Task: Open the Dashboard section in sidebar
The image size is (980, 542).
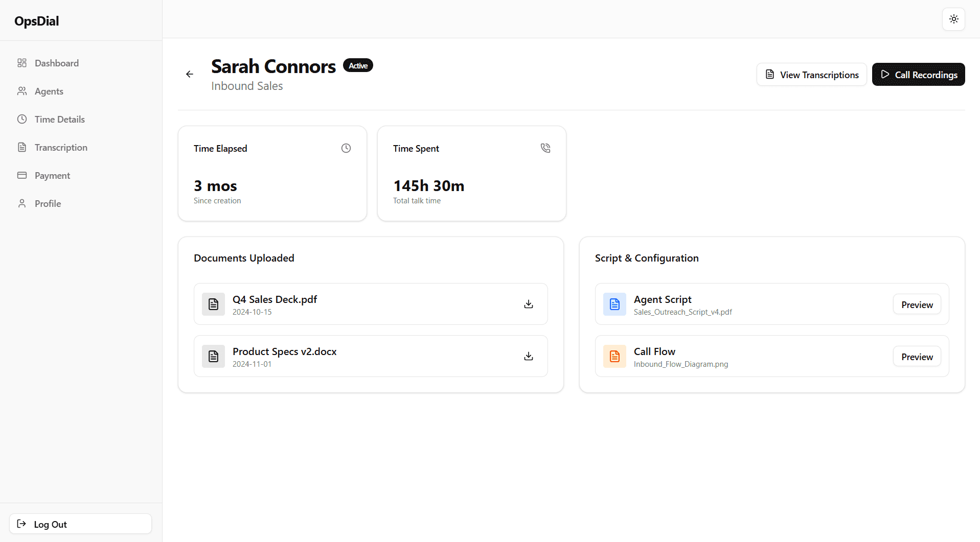Action: tap(56, 63)
